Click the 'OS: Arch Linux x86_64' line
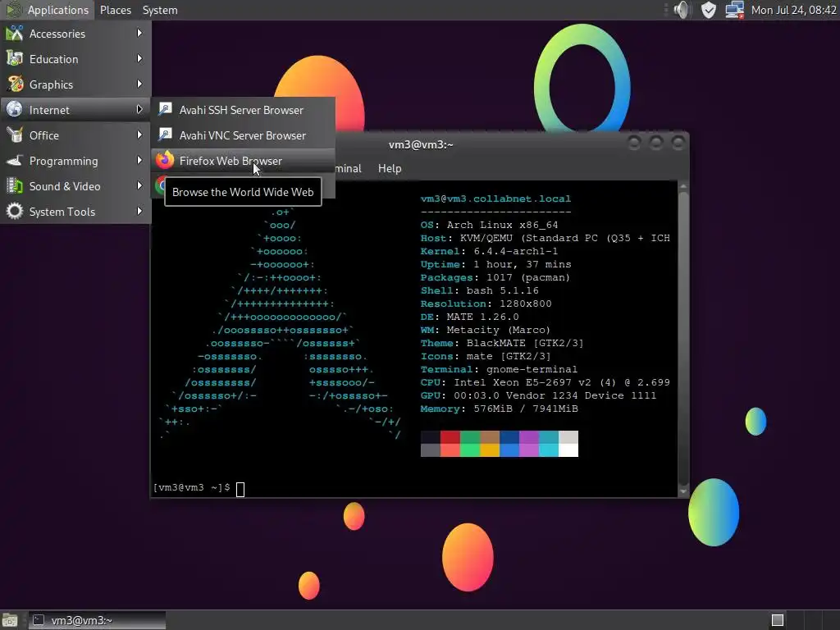 coord(489,225)
